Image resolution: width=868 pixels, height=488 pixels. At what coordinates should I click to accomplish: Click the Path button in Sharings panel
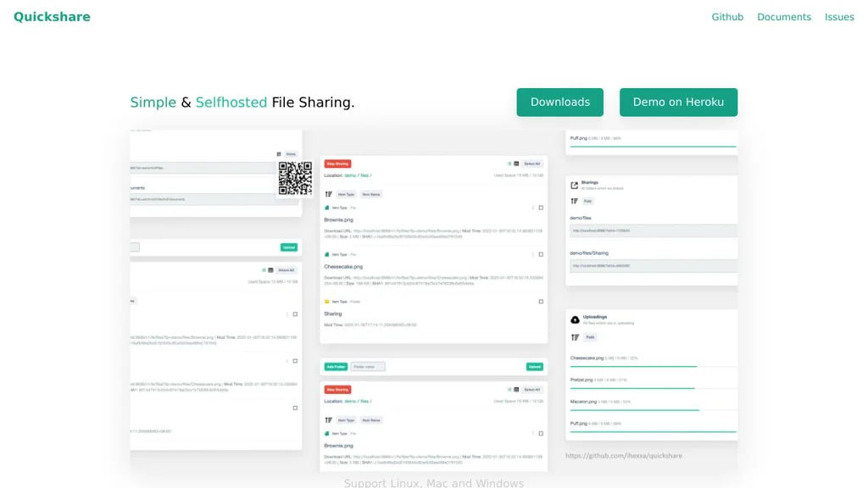pyautogui.click(x=588, y=202)
